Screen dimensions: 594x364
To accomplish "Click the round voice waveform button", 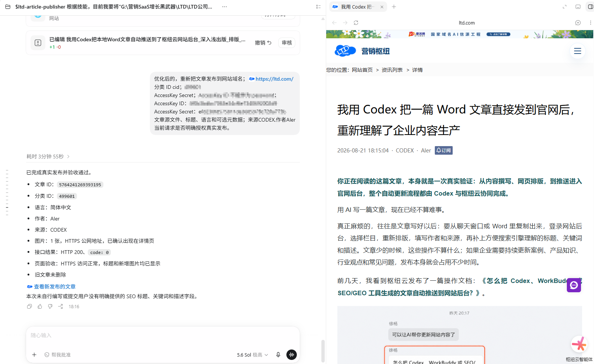I will tap(292, 355).
